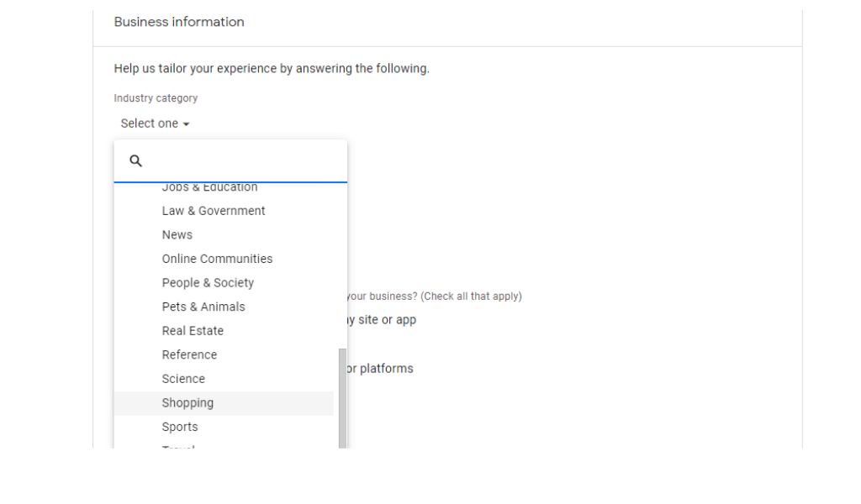Choose People & Society from the list
Image resolution: width=861 pixels, height=504 pixels.
click(x=208, y=283)
